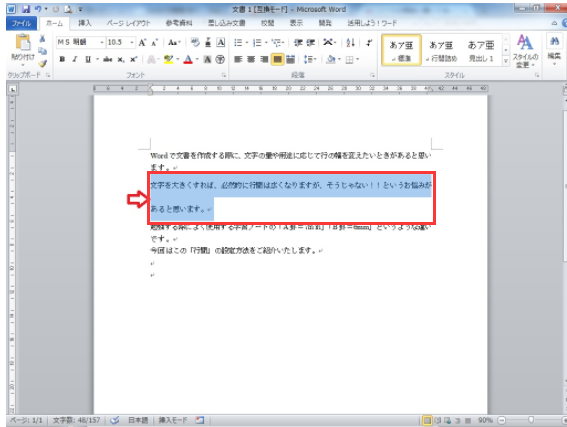Switch to the 参考資料 (References) tab

point(179,23)
